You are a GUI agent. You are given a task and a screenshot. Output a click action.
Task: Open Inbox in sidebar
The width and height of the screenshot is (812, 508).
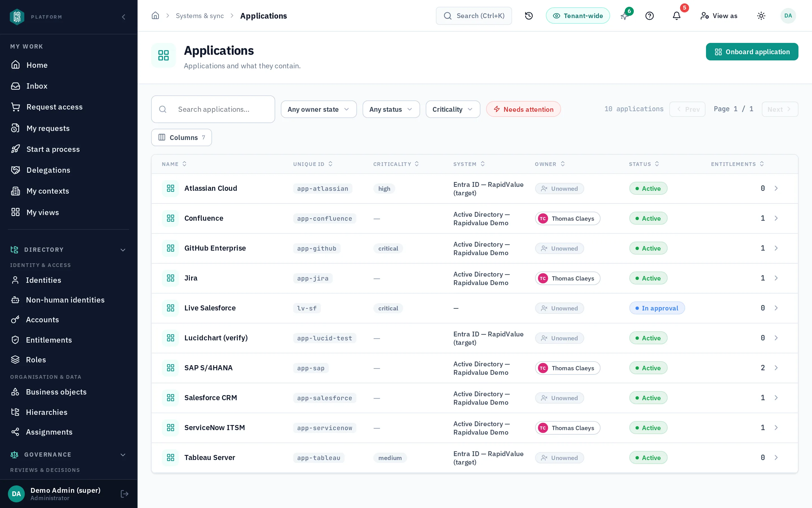click(x=69, y=86)
